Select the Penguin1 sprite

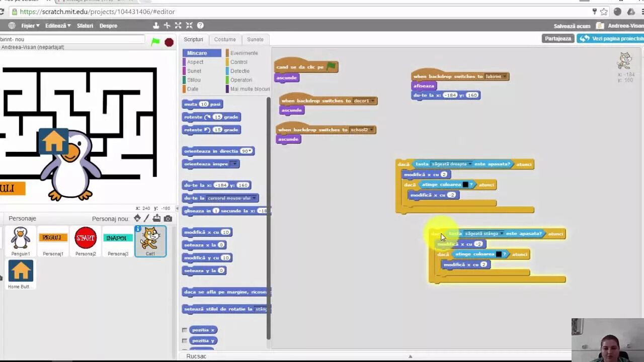coord(21,241)
